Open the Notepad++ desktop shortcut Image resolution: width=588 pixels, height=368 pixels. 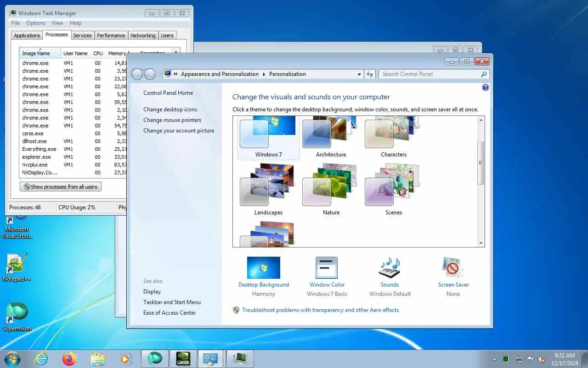pos(17,267)
